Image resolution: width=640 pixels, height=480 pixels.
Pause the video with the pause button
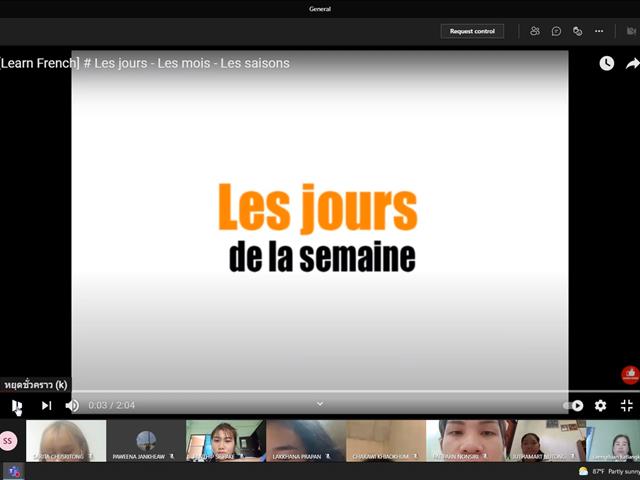[16, 406]
